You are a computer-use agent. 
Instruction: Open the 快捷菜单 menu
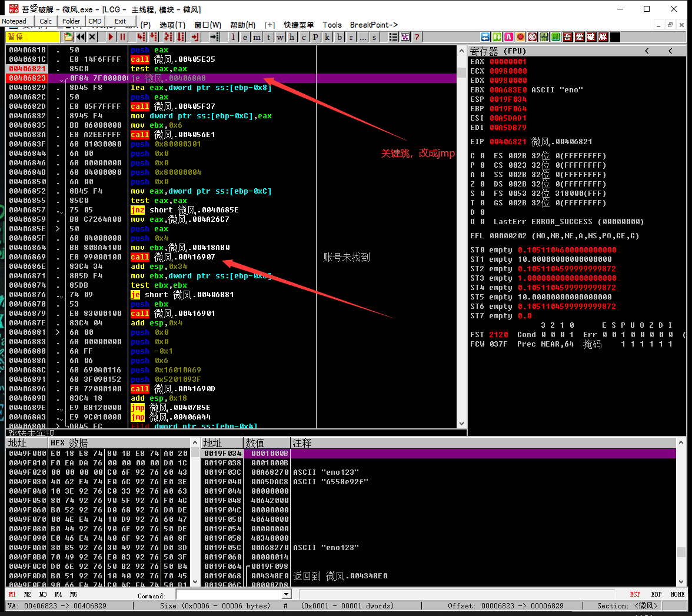click(299, 25)
